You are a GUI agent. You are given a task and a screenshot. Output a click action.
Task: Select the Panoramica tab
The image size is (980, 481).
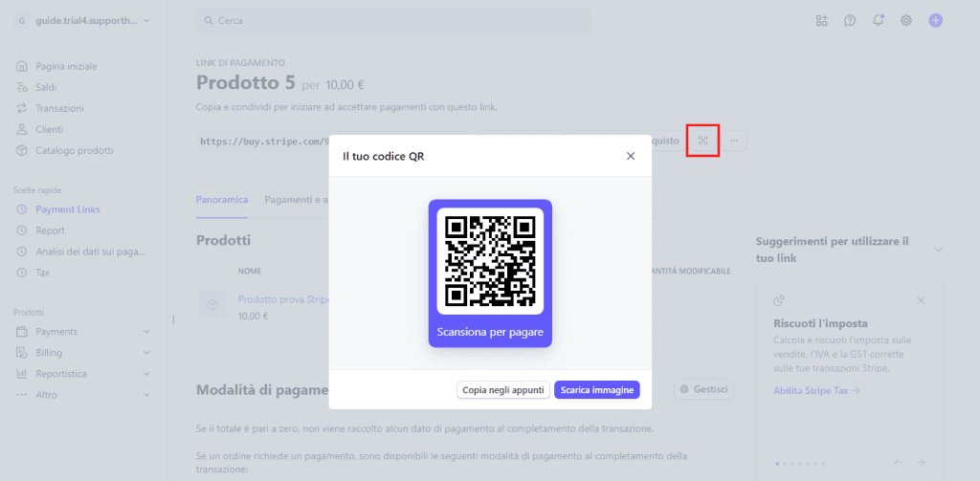pos(222,200)
